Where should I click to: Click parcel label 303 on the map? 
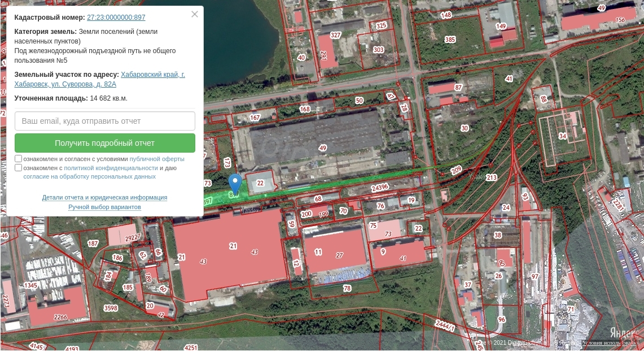click(x=378, y=50)
